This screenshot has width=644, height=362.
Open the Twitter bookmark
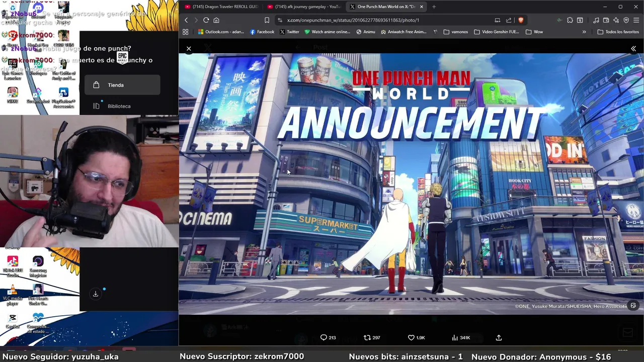click(289, 32)
